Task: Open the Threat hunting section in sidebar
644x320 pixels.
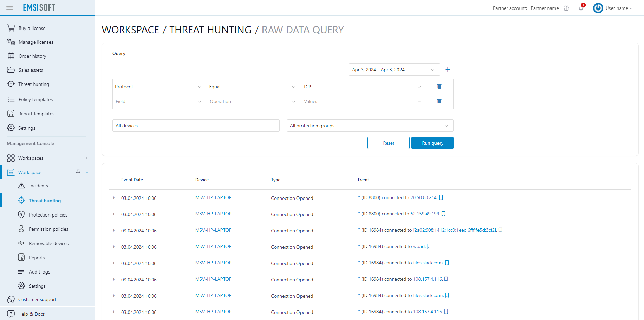Action: coord(44,200)
